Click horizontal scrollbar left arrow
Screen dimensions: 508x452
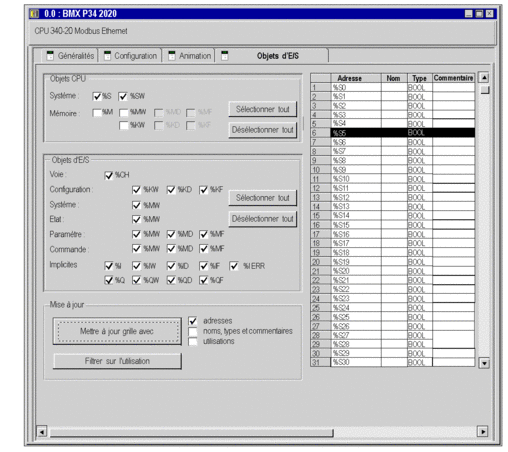coord(42,432)
